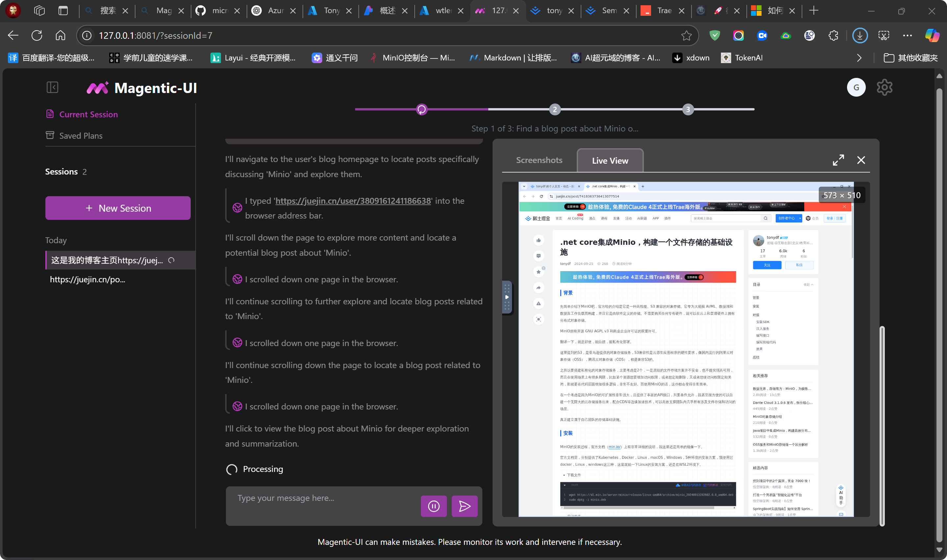Expand Live View to fullscreen
This screenshot has height=560, width=947.
point(838,160)
